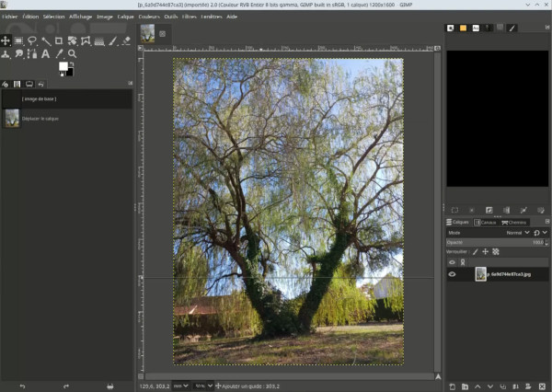Switch to Images tab in left dock
Image resolution: width=552 pixels, height=392 pixels.
point(17,84)
